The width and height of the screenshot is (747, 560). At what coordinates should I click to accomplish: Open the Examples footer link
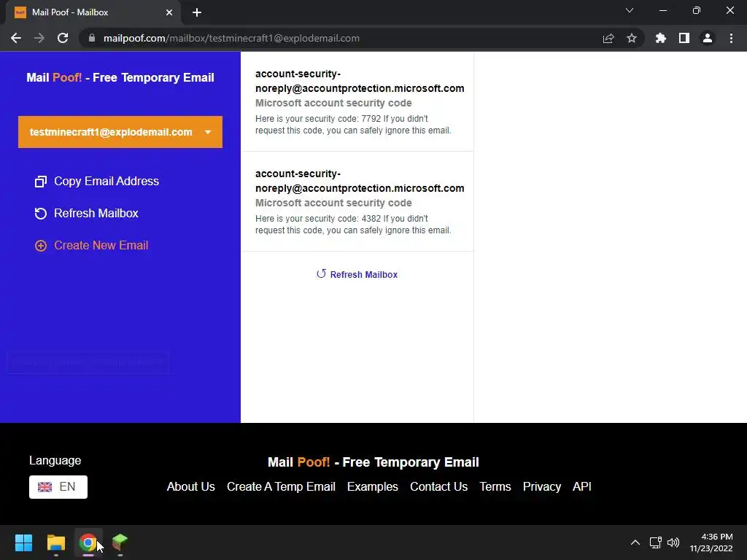373,486
